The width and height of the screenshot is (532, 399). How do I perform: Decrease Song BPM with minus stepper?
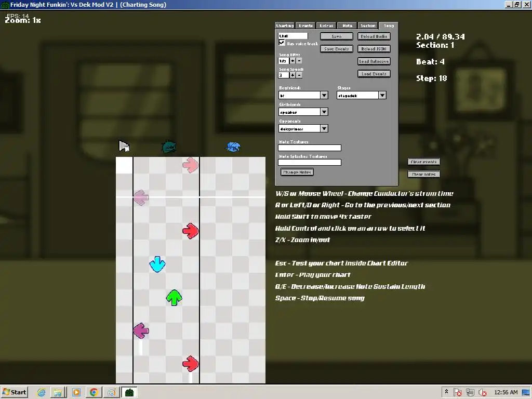coord(299,61)
